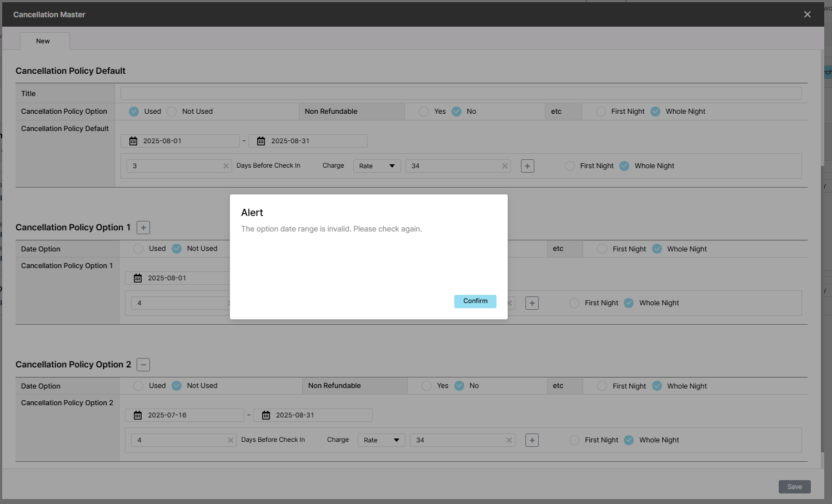Edit the default end date 2025-08-31 field

click(308, 141)
